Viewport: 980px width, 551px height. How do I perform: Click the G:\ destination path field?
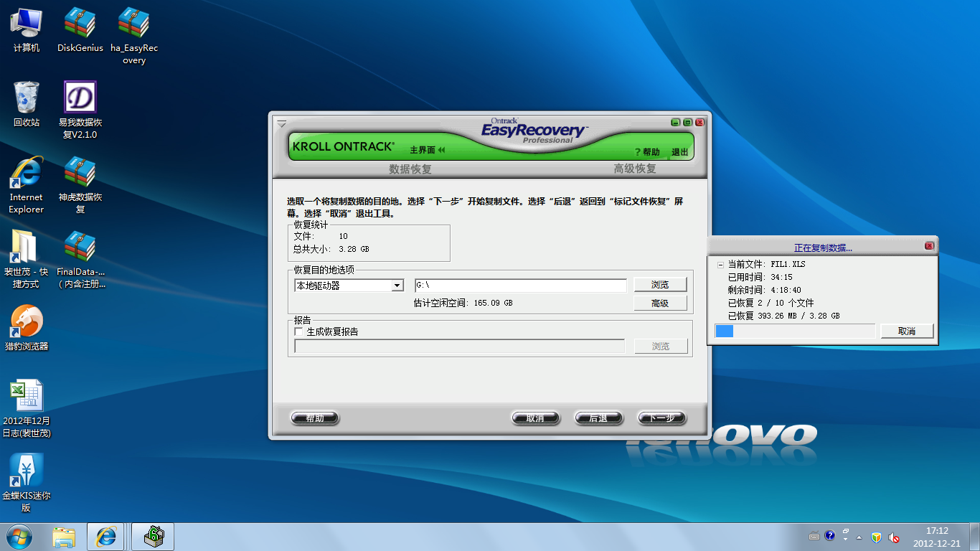pos(521,286)
